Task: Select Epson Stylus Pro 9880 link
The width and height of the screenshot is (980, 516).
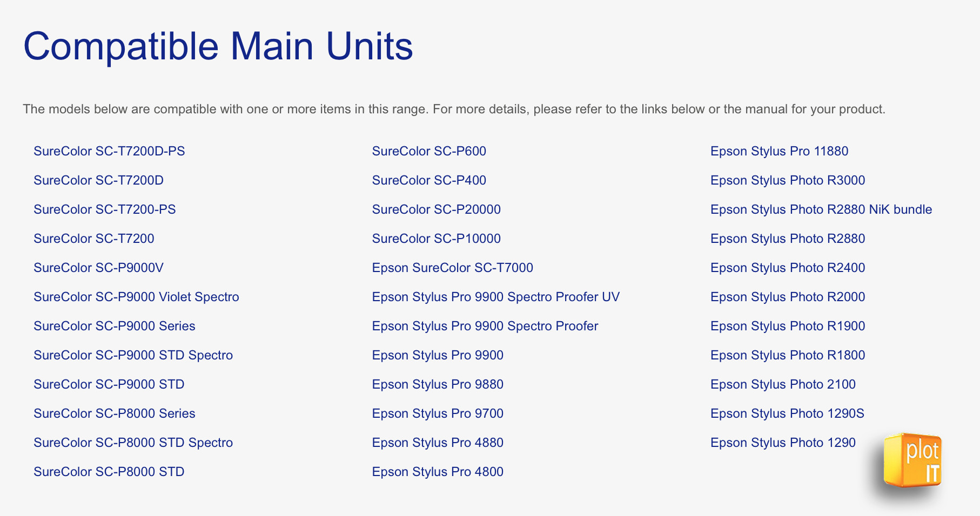Action: coord(438,384)
